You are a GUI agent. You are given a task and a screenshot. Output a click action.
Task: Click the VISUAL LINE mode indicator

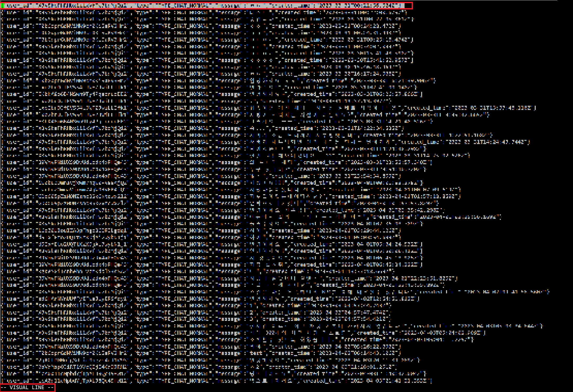click(x=27, y=388)
